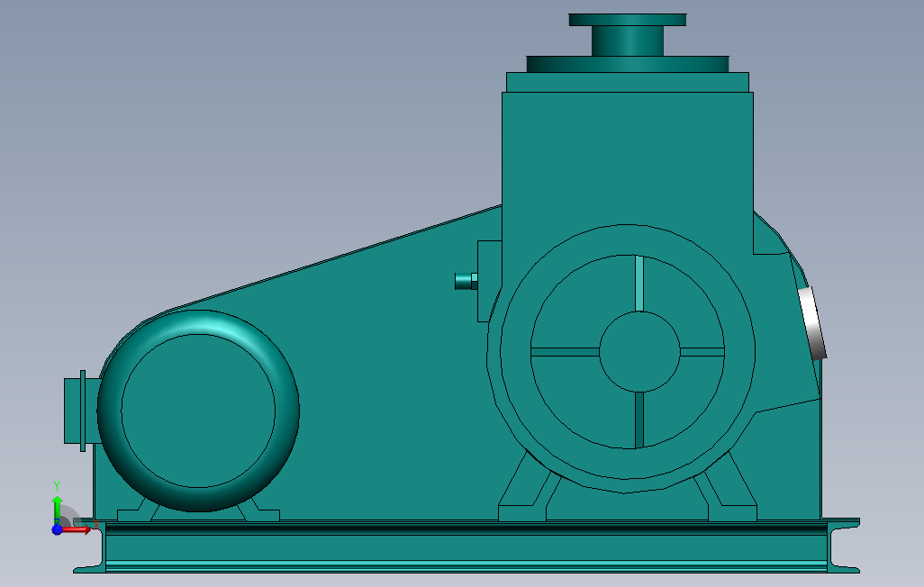Select the top inlet flange of the pump
The image size is (924, 587).
coord(628,20)
